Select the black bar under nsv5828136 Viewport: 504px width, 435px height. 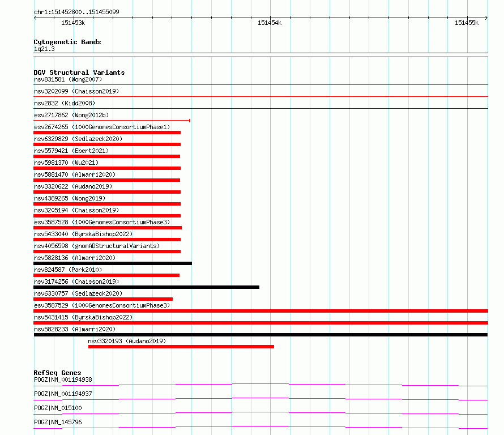tap(113, 263)
